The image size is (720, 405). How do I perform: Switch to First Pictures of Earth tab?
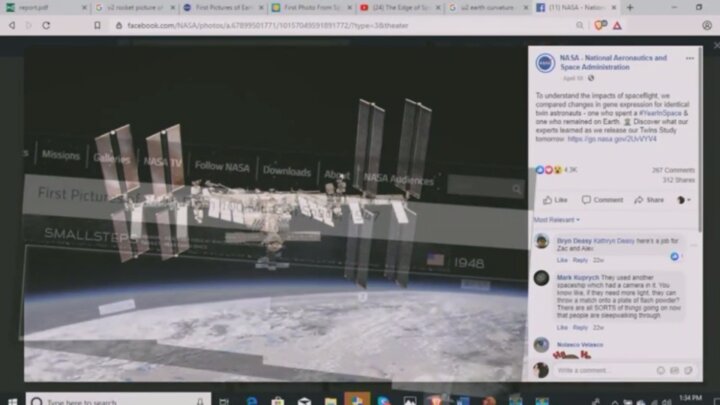click(223, 7)
